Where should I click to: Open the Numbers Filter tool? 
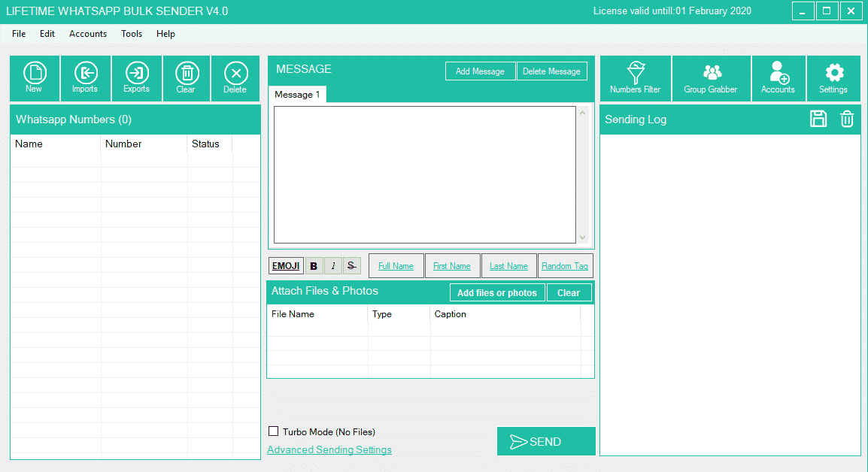tap(635, 77)
